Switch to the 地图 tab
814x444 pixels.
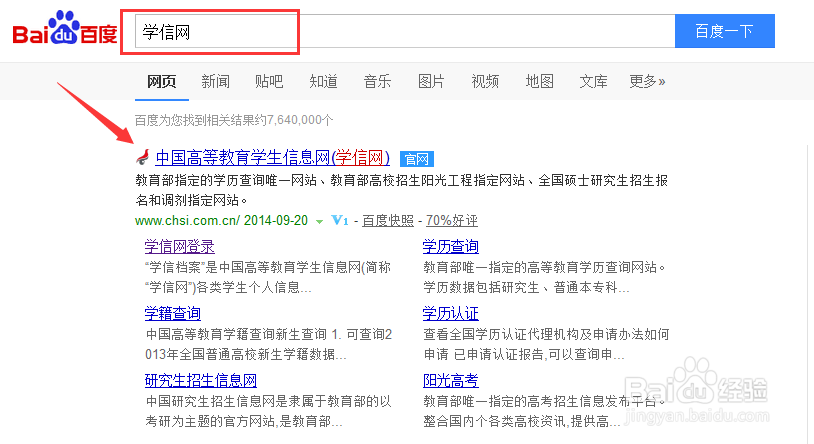pyautogui.click(x=539, y=81)
